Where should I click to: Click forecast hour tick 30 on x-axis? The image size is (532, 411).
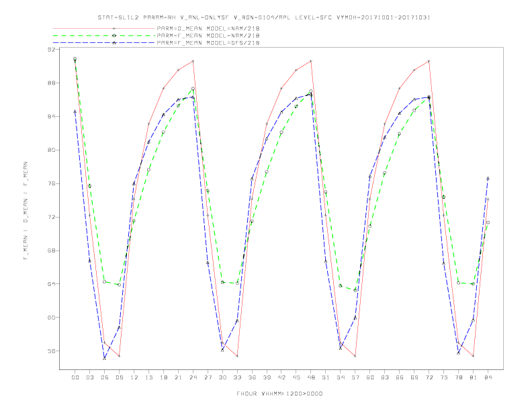tap(222, 377)
